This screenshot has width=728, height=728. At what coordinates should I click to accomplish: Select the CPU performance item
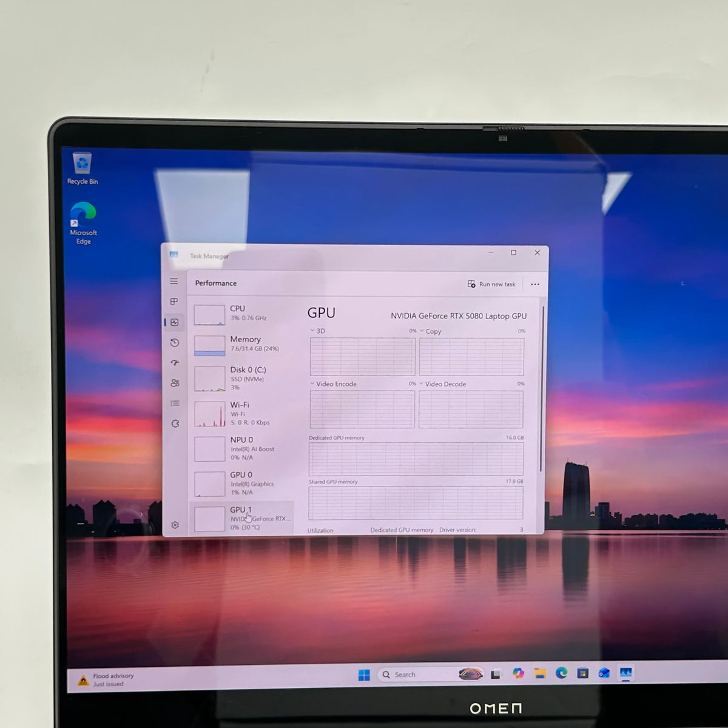click(x=241, y=314)
